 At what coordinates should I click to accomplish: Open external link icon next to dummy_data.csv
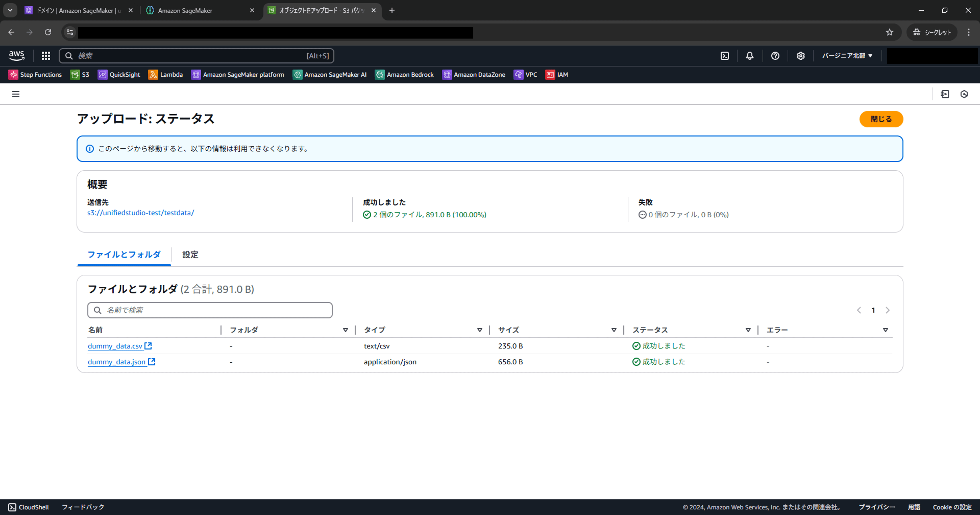click(x=148, y=346)
